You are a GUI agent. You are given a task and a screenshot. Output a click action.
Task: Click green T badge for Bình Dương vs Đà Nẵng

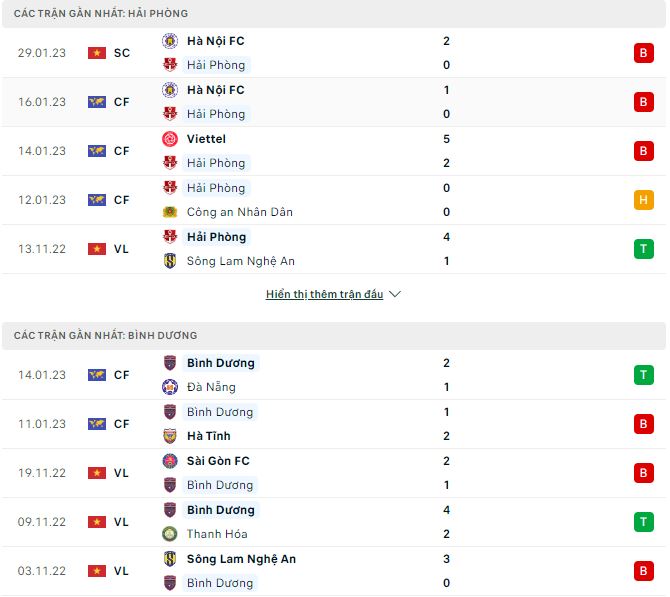[x=643, y=375]
